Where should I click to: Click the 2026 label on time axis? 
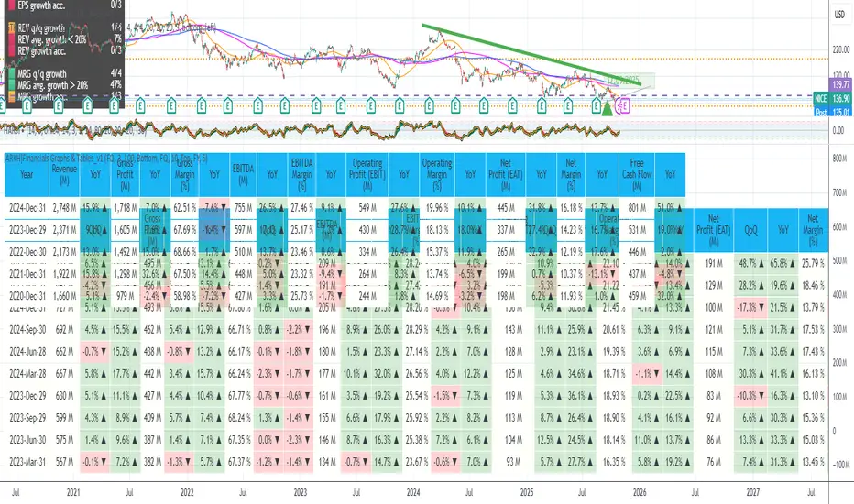click(x=640, y=493)
